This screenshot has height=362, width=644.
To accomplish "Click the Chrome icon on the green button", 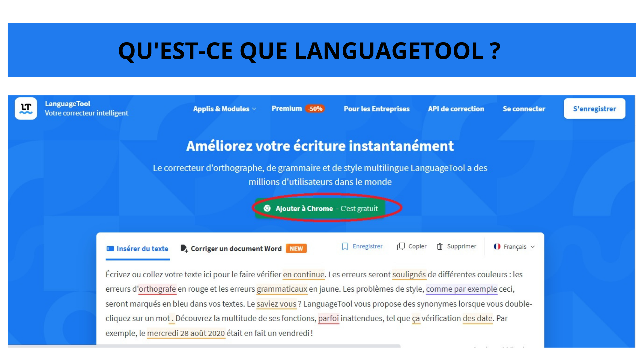I will [267, 208].
